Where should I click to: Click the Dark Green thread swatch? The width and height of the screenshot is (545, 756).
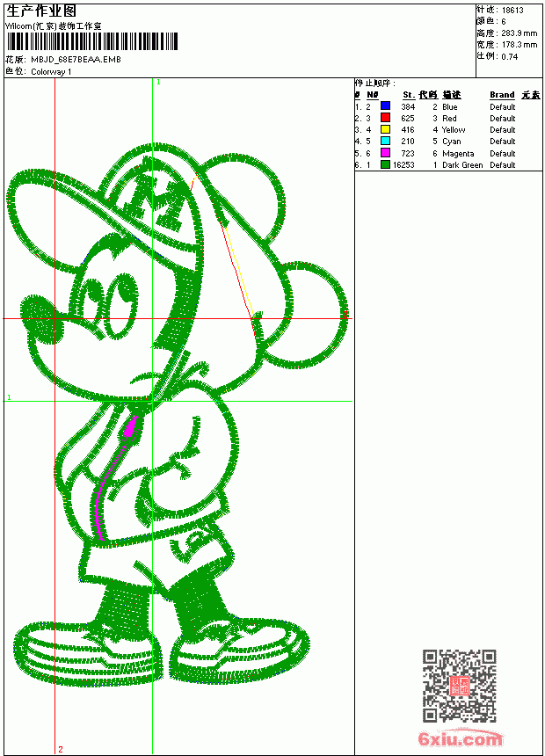click(385, 164)
